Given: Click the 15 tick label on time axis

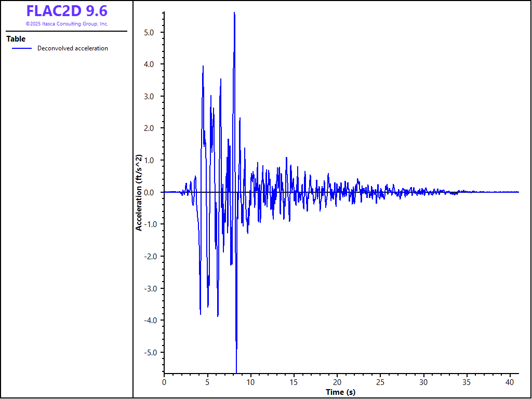Looking at the screenshot, I should (x=294, y=382).
